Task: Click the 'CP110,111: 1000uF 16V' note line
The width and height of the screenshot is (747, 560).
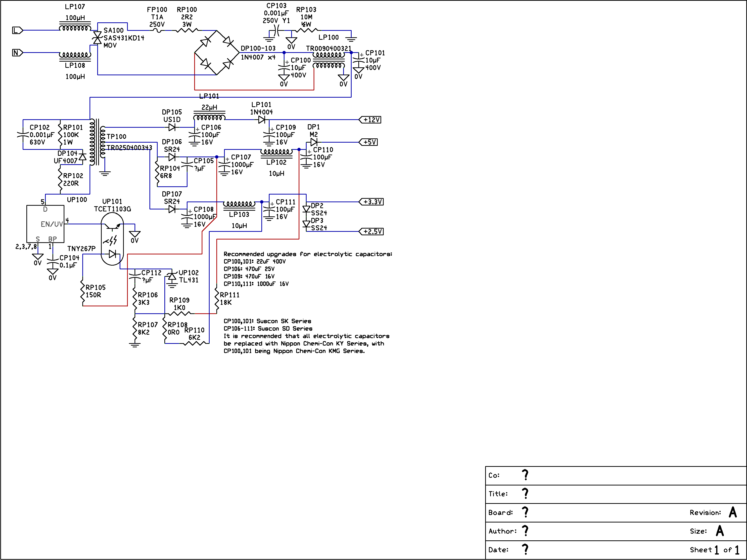Action: tap(256, 284)
